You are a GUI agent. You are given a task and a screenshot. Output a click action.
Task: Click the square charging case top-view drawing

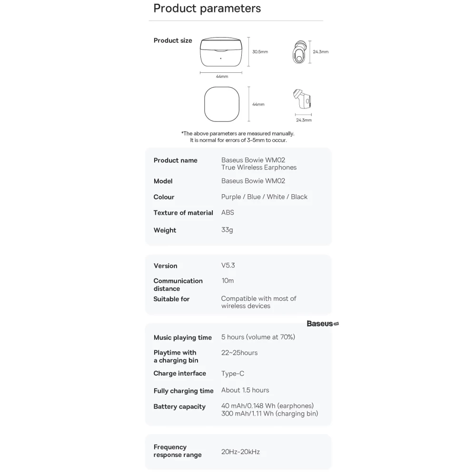[x=221, y=104]
